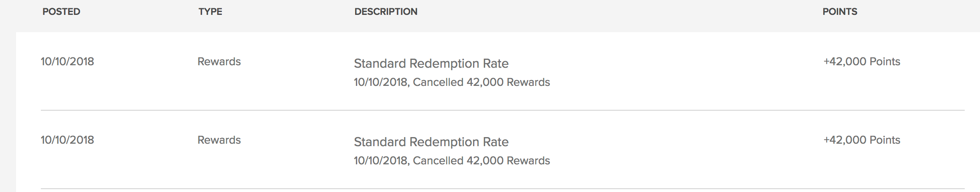Click the date in first row's description detail

(381, 82)
